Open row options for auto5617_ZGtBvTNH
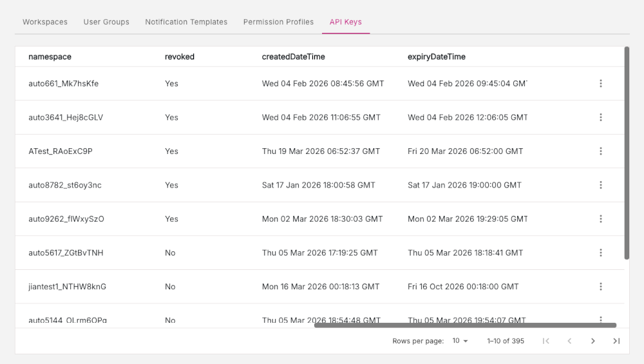This screenshot has width=644, height=364. 600,253
